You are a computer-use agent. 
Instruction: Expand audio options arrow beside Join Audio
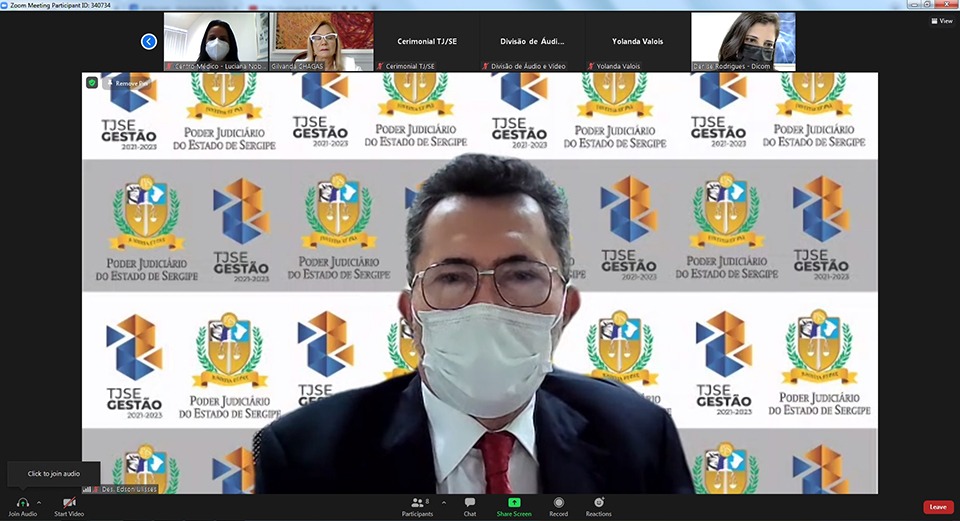(x=39, y=502)
